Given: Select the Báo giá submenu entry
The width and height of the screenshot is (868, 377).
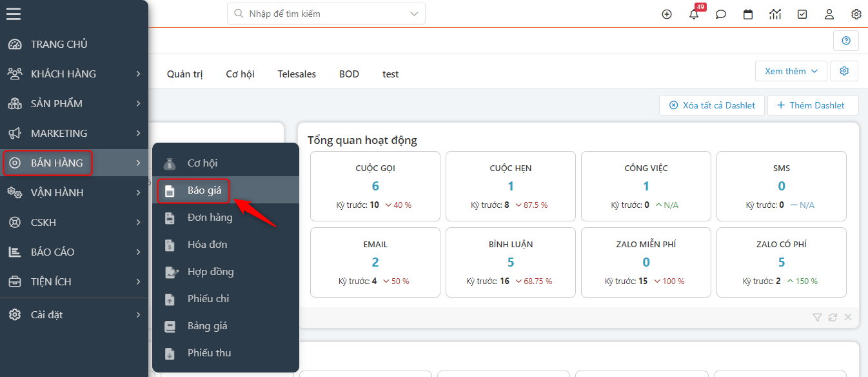Looking at the screenshot, I should click(193, 190).
